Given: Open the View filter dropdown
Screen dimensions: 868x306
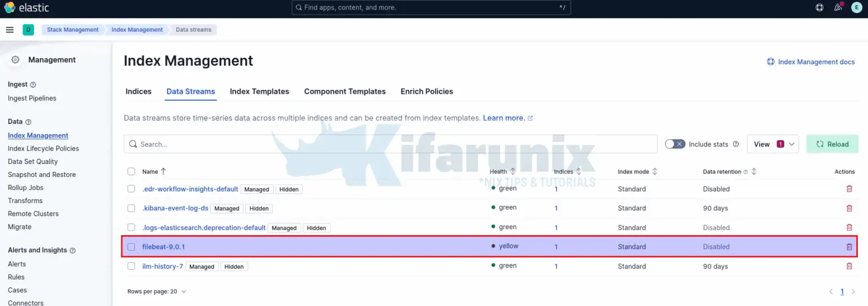Looking at the screenshot, I should [x=772, y=144].
